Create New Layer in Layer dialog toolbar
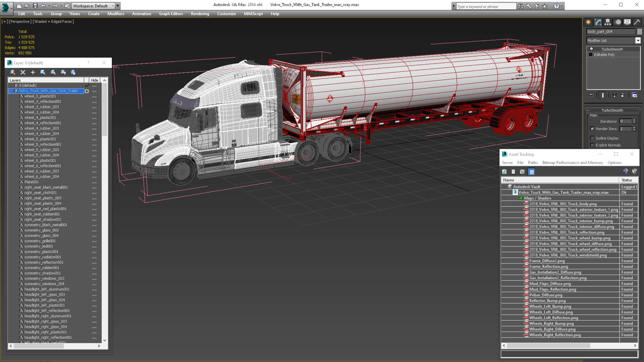644x362 pixels. (13, 72)
